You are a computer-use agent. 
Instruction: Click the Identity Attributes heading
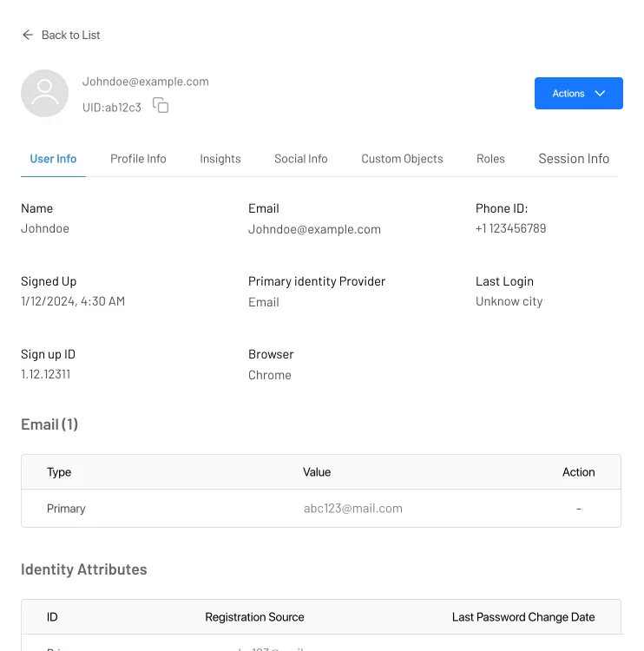(x=84, y=569)
